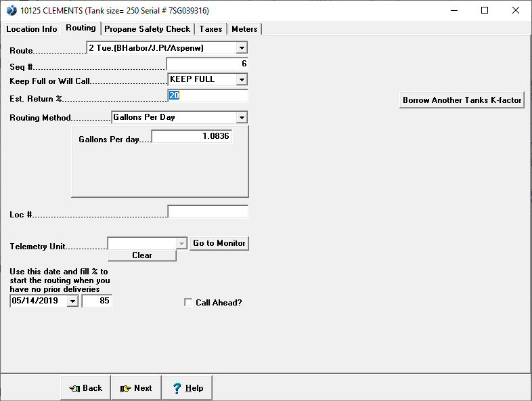
Task: Click the Seq # input field
Action: coord(207,64)
